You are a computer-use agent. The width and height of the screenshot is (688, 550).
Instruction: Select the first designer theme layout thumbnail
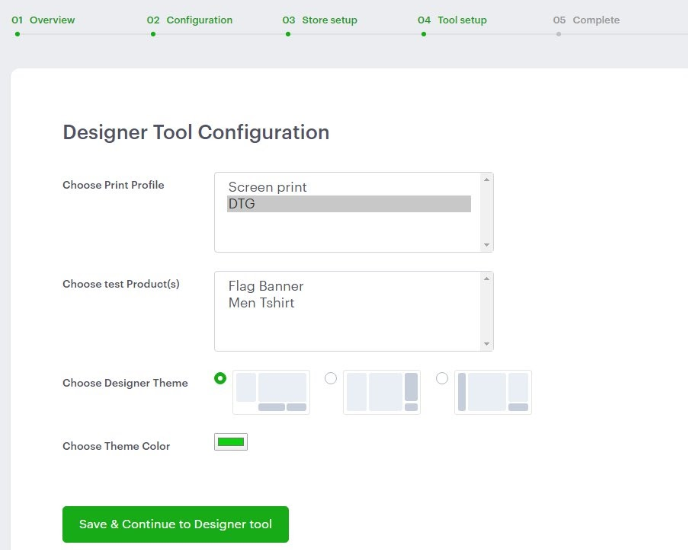(x=271, y=392)
